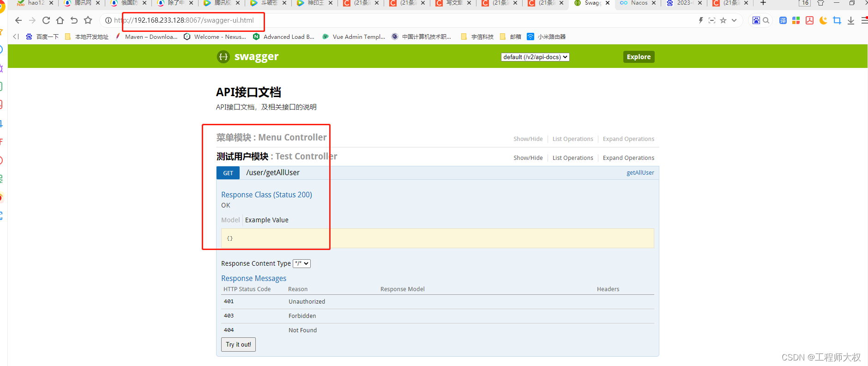The width and height of the screenshot is (868, 366).
Task: Open default (/v2/api-docs) spec dropdown
Action: point(535,57)
